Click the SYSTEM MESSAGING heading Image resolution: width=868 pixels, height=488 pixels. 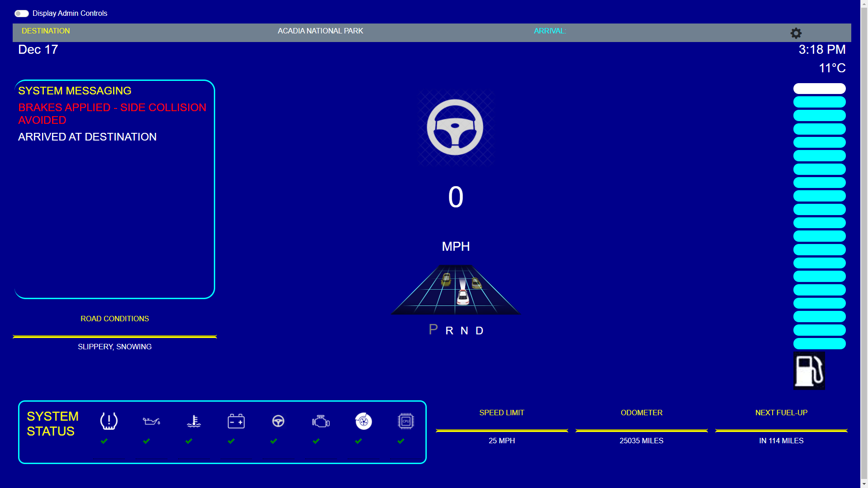pyautogui.click(x=75, y=91)
